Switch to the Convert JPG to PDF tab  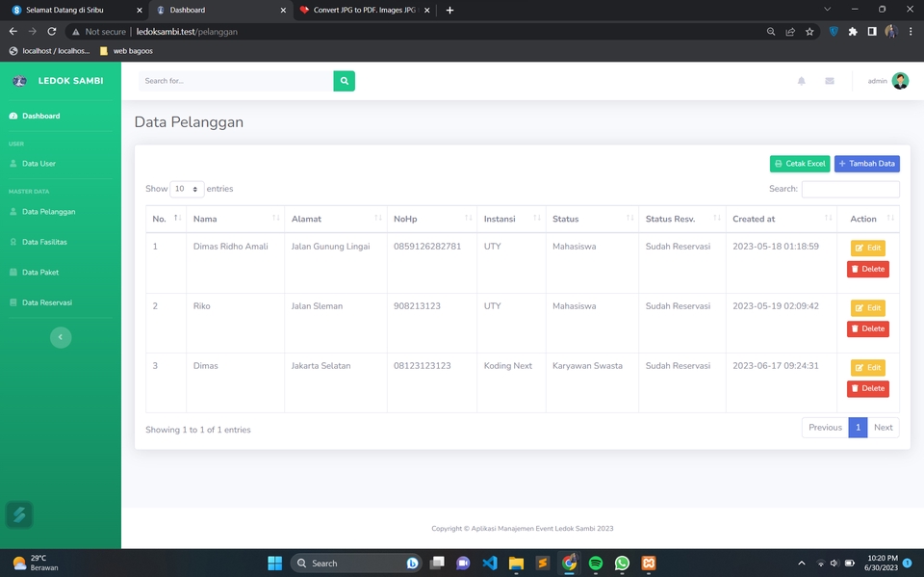(x=364, y=10)
